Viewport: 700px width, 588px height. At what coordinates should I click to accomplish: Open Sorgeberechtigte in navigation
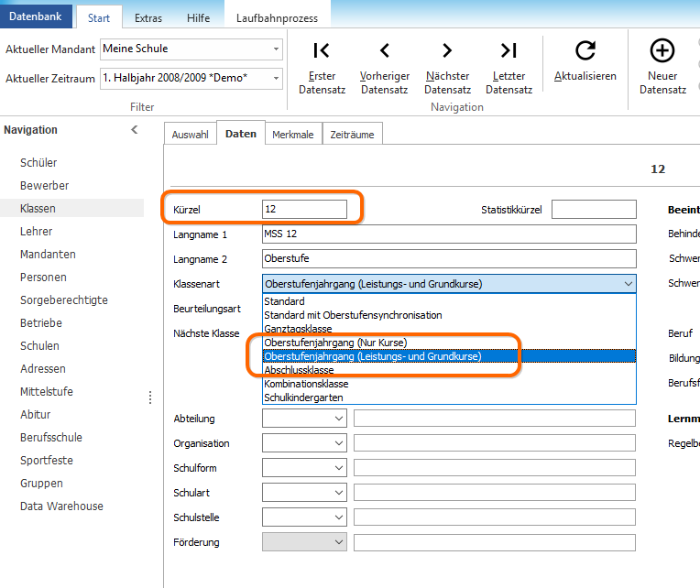(x=64, y=299)
